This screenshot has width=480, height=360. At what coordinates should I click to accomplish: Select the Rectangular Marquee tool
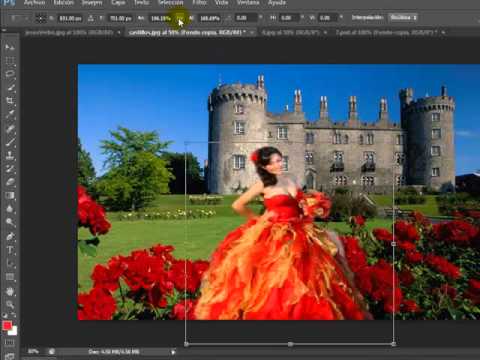(10, 60)
